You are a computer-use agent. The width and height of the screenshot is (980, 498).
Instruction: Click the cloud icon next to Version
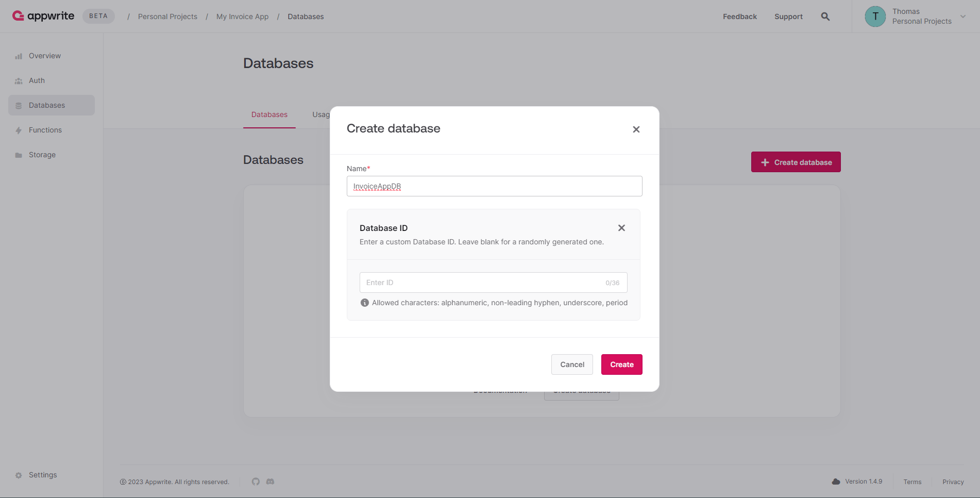(x=836, y=482)
